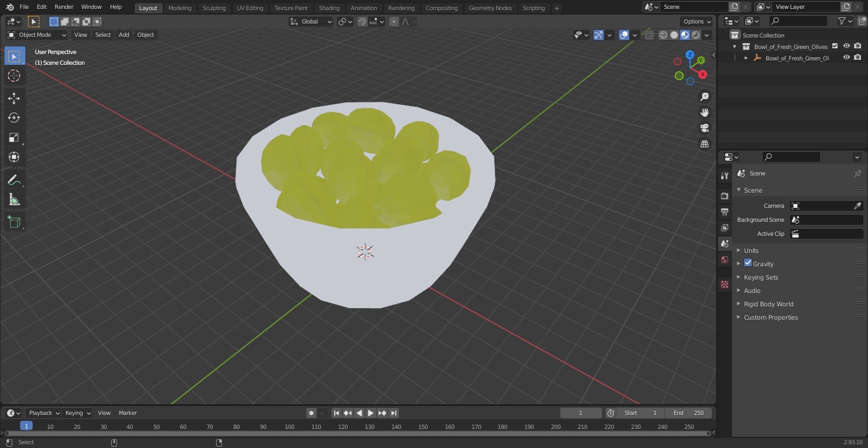Viewport: 868px width, 448px height.
Task: Click the pan view hand icon
Action: [x=704, y=112]
